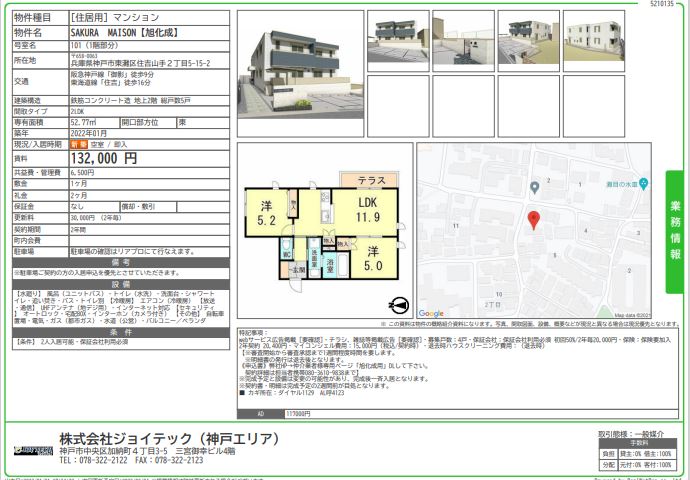690x480 pixels.
Task: Click the 玄関 label on floor plan
Action: [299, 270]
